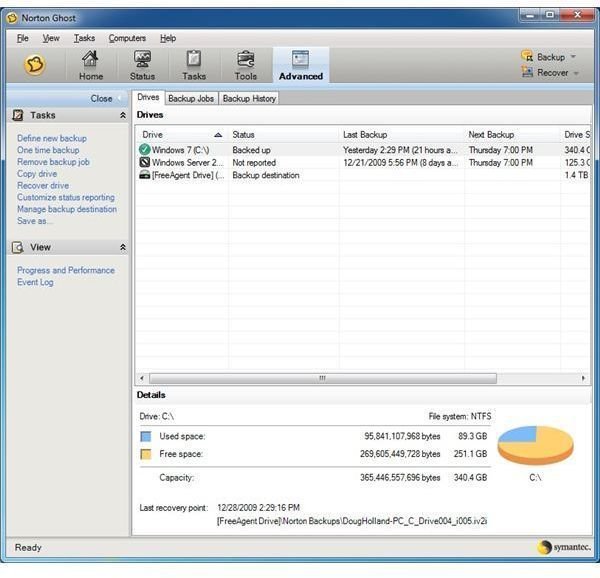Click the Next Backup column header

pyautogui.click(x=512, y=135)
